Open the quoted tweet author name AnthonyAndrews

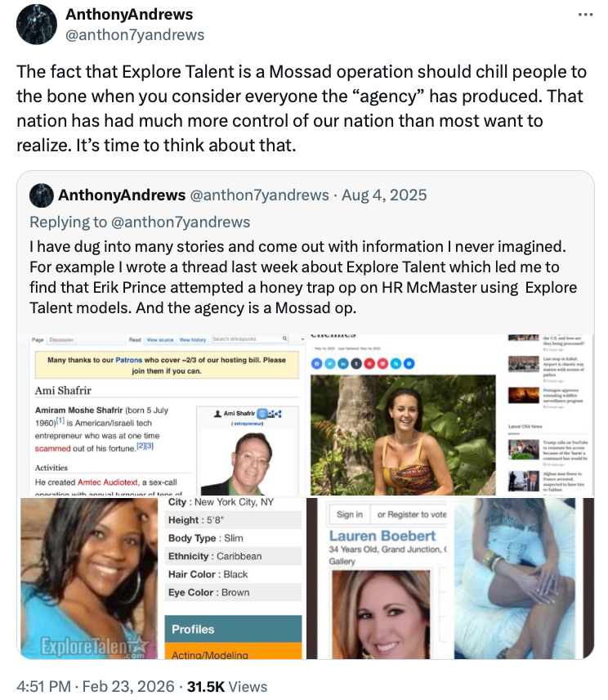tap(122, 195)
